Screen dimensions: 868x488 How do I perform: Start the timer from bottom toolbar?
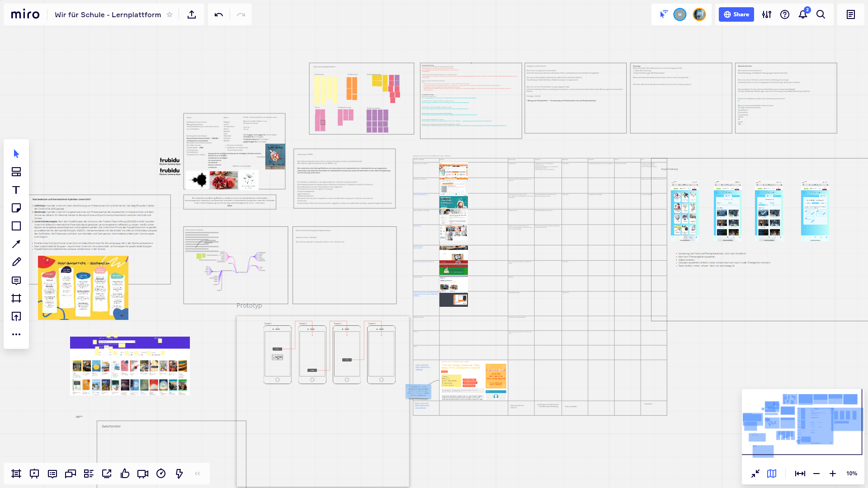point(161,474)
